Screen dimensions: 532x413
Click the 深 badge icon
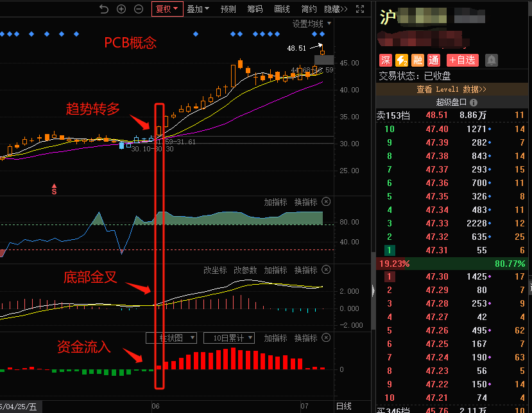point(386,60)
